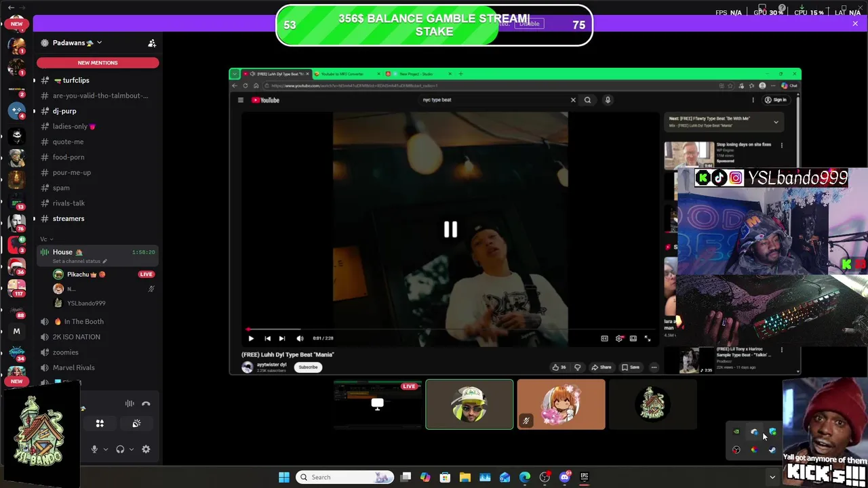Open the sponsored 'Stop losing days' video thumbnail
The image size is (868, 488).
pos(689,155)
